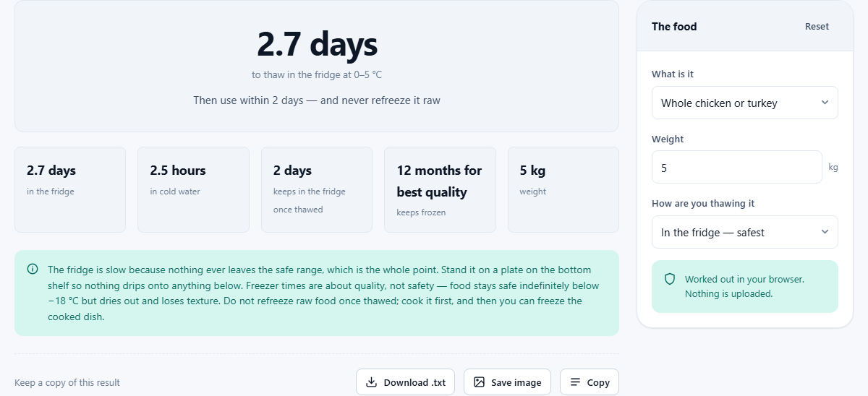Click the chevron on Whole chicken or turkey

click(825, 103)
